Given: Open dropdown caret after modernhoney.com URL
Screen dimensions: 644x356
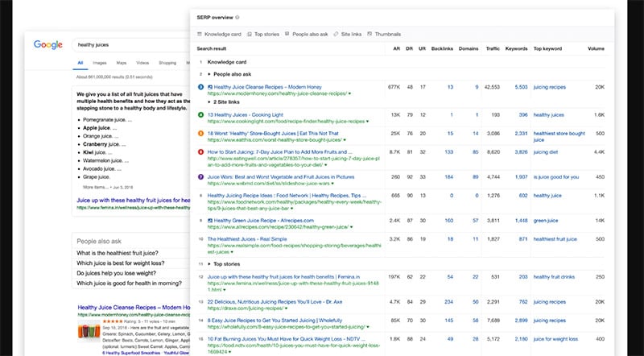Looking at the screenshot, I should pos(350,93).
